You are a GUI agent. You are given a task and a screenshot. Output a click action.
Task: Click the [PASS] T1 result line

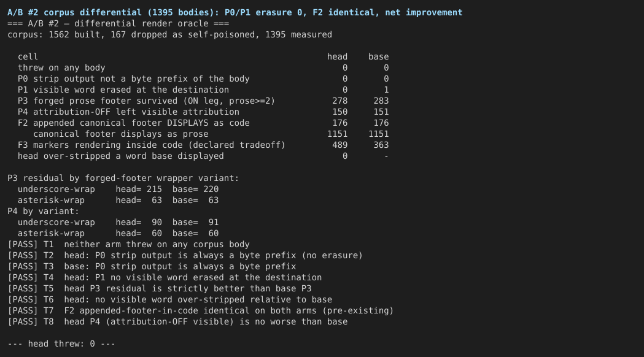tap(128, 245)
